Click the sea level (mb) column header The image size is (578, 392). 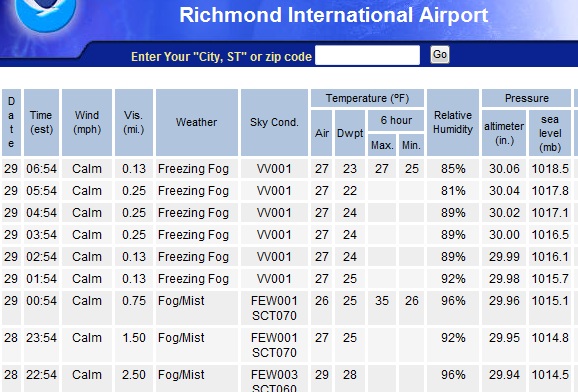pyautogui.click(x=550, y=133)
